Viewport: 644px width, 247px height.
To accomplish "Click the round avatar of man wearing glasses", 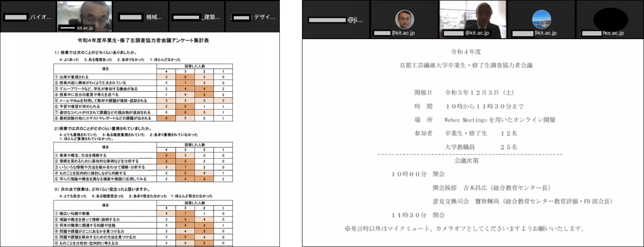I will [404, 19].
